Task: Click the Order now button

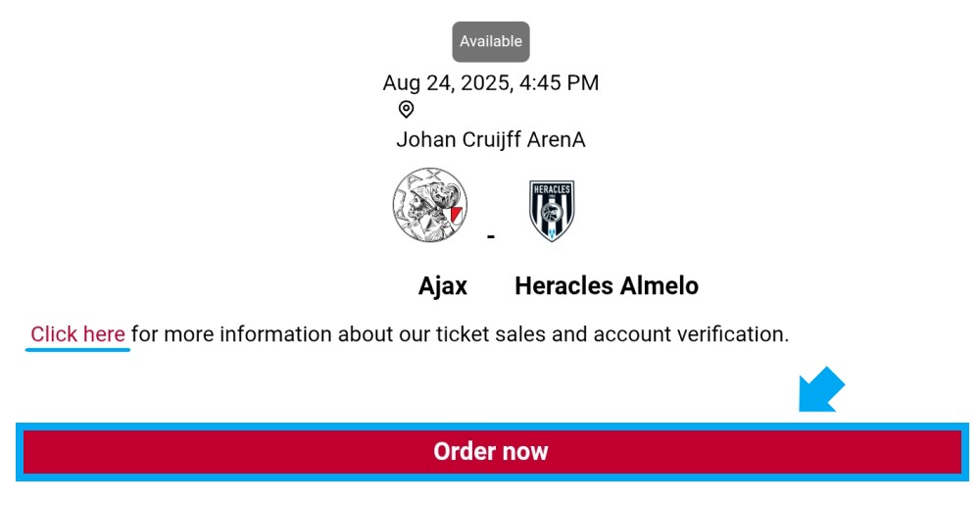Action: (492, 451)
